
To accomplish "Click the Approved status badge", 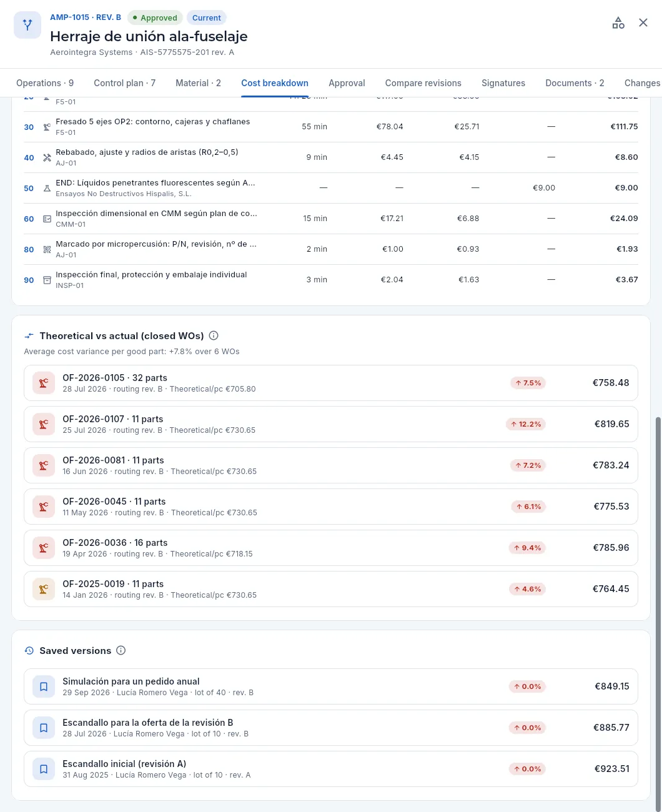I will pyautogui.click(x=156, y=17).
